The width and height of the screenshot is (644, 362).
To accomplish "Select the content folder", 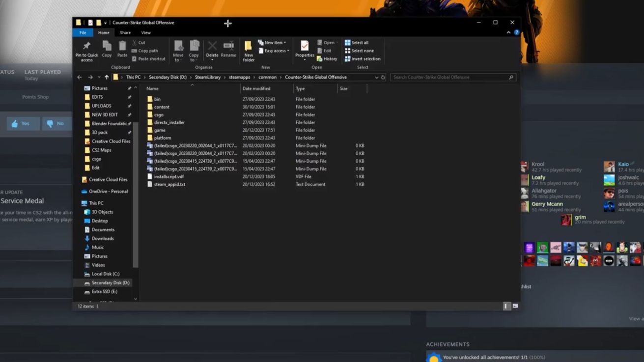I will tap(162, 107).
